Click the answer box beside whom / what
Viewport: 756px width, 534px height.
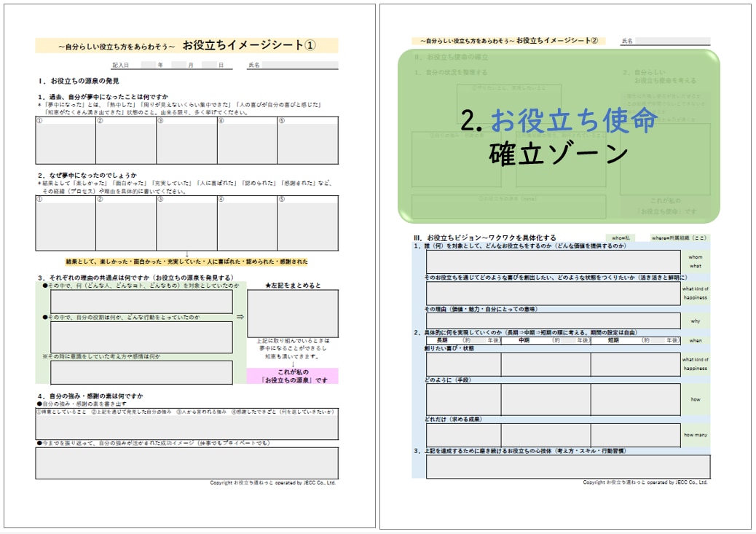coord(553,262)
